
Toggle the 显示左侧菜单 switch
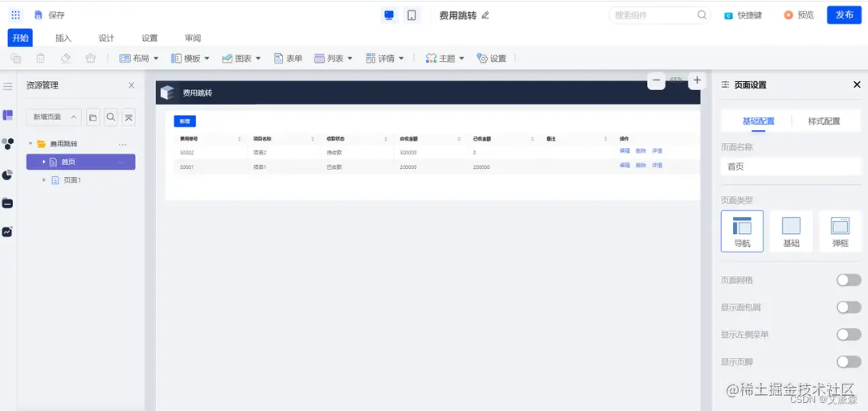(x=849, y=335)
